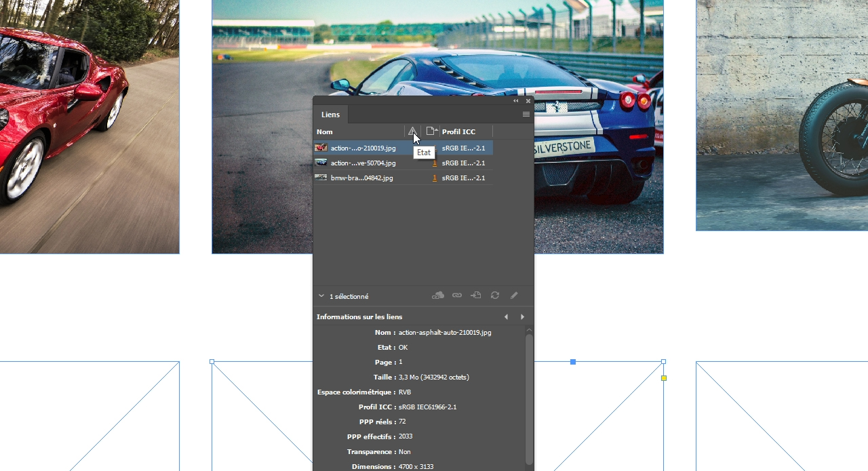Image resolution: width=868 pixels, height=471 pixels.
Task: Click ICC profile of bmw-bra...04842.jpg row
Action: pyautogui.click(x=464, y=178)
